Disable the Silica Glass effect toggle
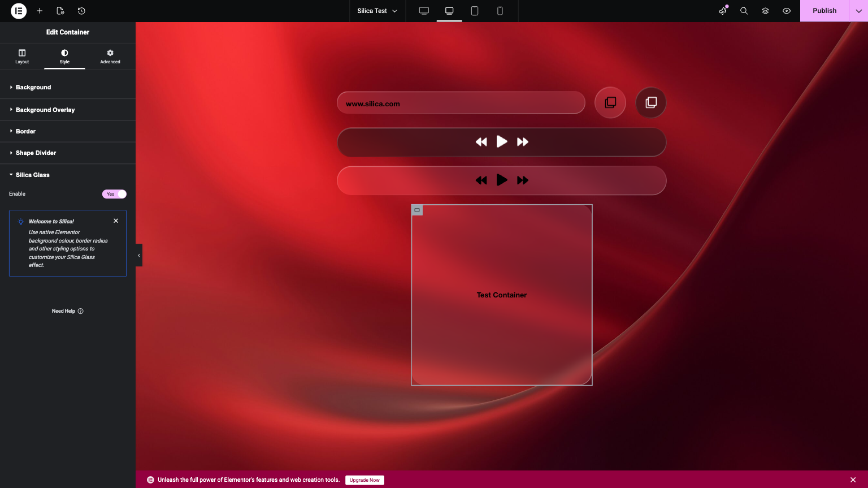This screenshot has height=488, width=868. [x=114, y=194]
